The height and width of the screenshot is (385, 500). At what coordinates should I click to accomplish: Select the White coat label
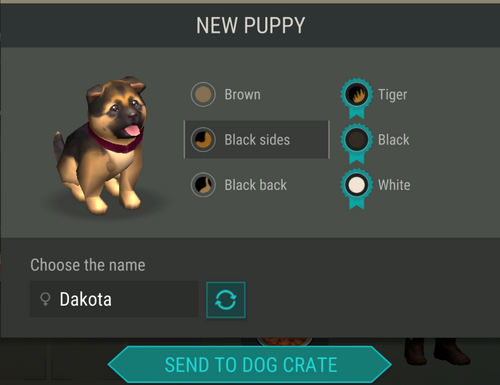pyautogui.click(x=394, y=185)
